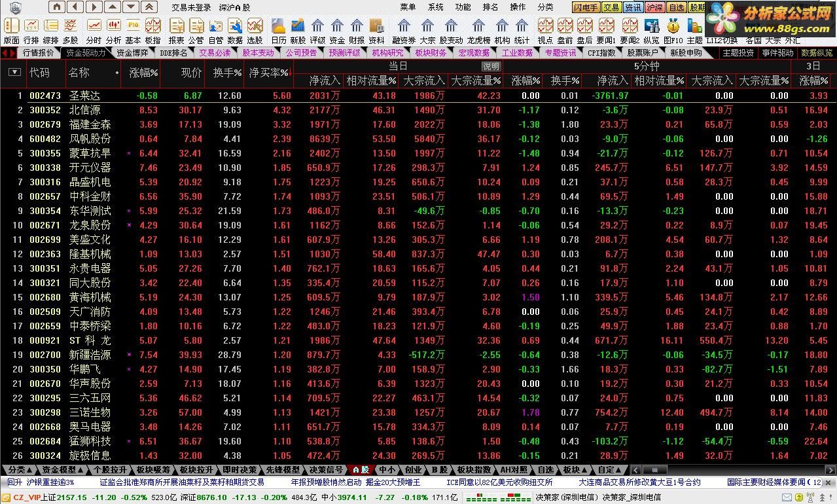This screenshot has height=504, width=837.
Task: Open the 数据 data tools icon
Action: coord(235,31)
